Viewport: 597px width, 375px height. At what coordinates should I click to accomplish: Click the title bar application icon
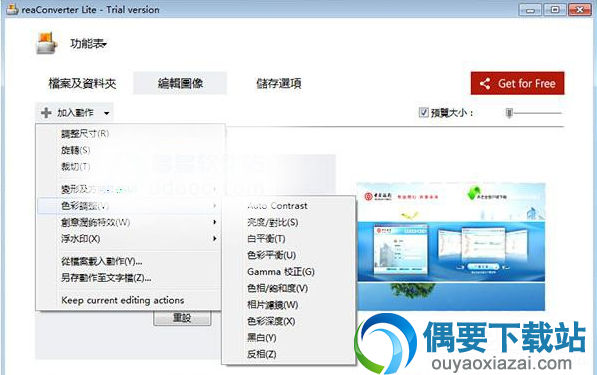point(12,9)
